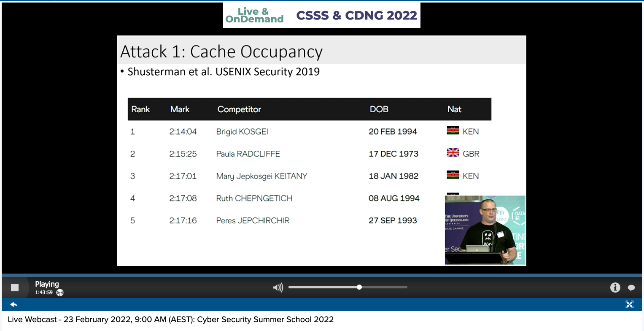This screenshot has height=331, width=644.
Task: Stop the webcast playback
Action: click(15, 288)
